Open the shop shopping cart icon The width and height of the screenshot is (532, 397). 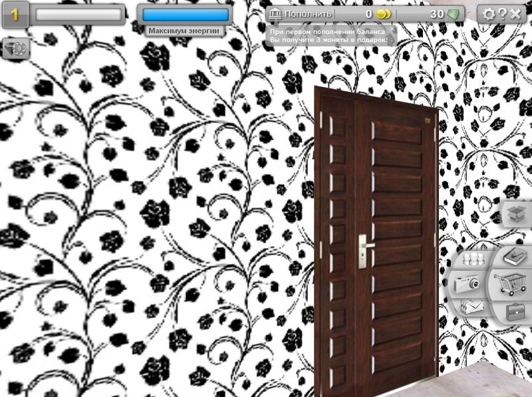[510, 285]
